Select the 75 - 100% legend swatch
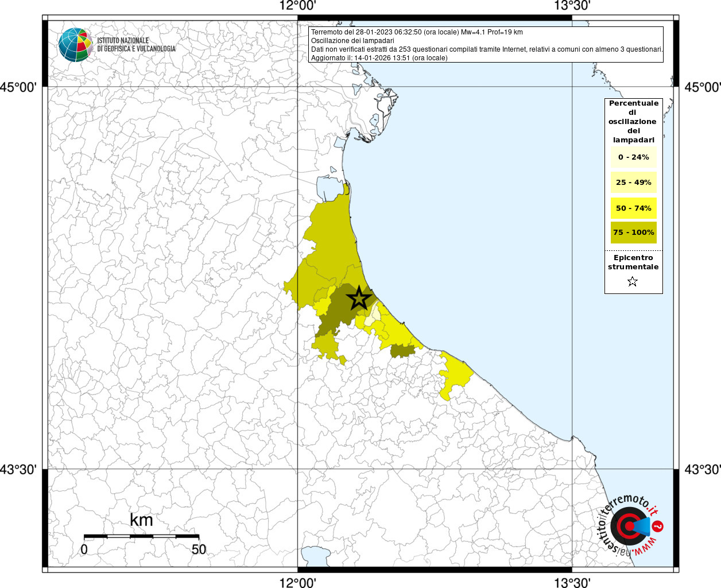Screen dimensions: 721x588 (633, 233)
